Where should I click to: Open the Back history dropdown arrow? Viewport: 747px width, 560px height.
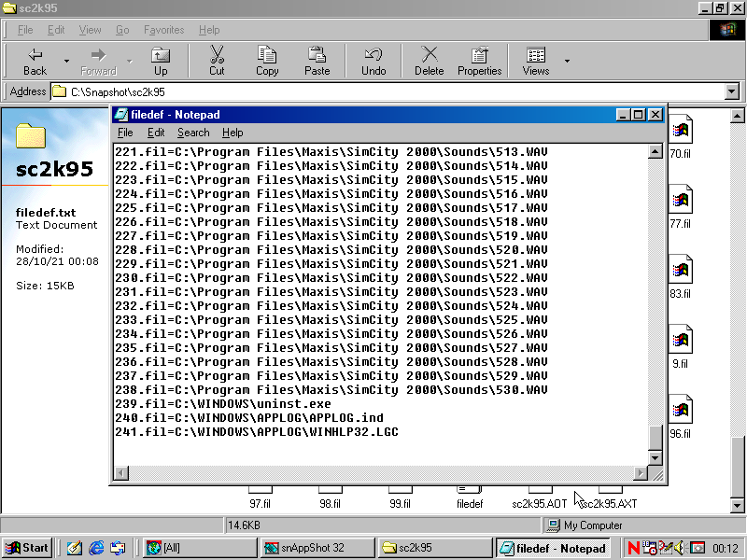pos(66,61)
